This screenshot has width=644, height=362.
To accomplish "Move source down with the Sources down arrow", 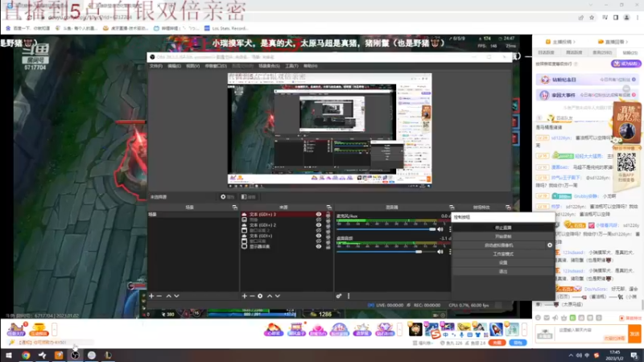I will (x=278, y=296).
